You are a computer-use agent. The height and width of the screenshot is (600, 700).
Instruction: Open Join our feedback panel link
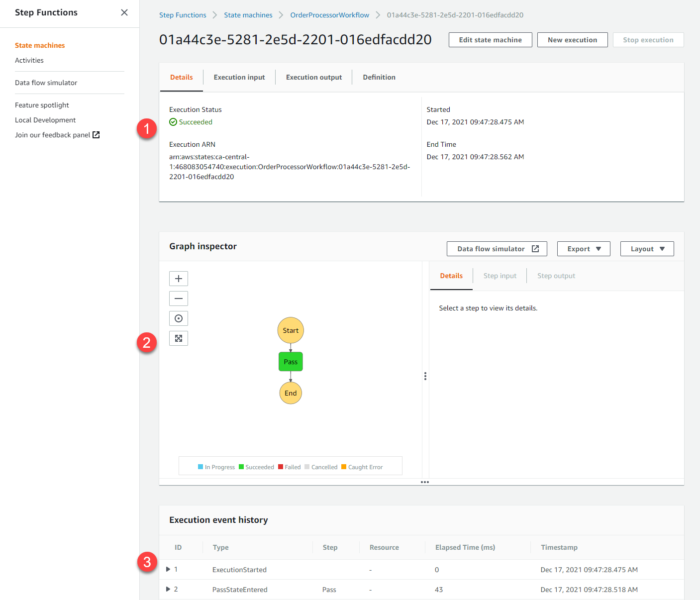pyautogui.click(x=53, y=135)
